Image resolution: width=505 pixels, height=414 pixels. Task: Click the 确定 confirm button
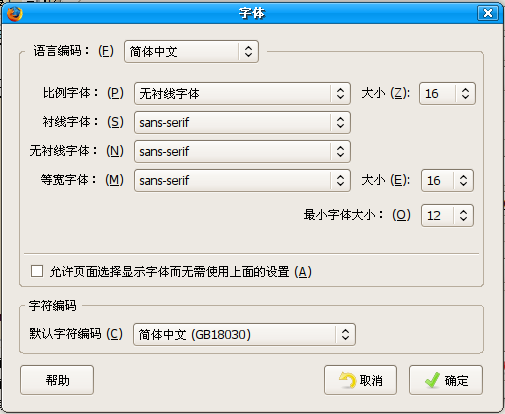(x=446, y=380)
